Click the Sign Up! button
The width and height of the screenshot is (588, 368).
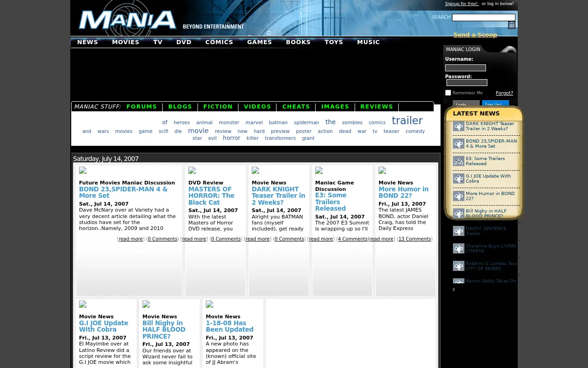495,104
